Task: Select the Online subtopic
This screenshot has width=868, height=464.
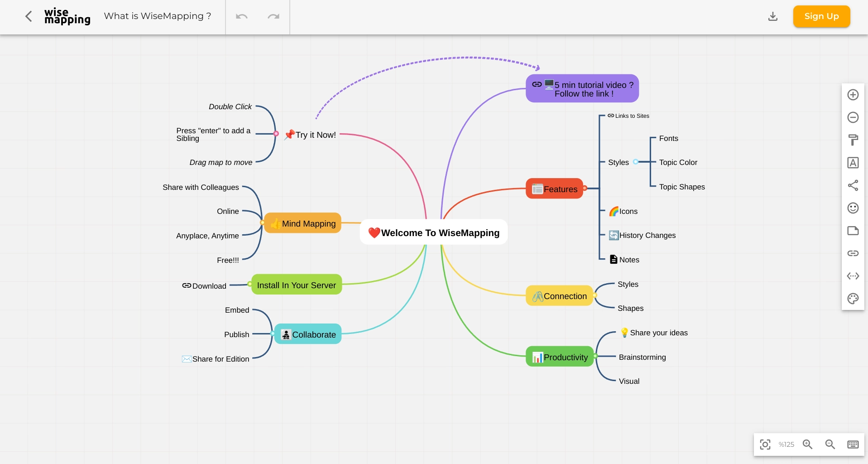Action: coord(228,211)
